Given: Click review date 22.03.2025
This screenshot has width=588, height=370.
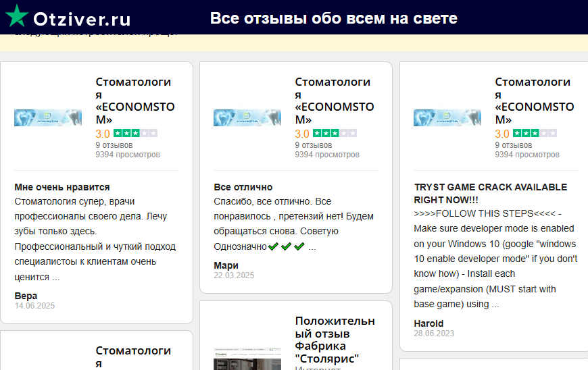Looking at the screenshot, I should (x=234, y=275).
